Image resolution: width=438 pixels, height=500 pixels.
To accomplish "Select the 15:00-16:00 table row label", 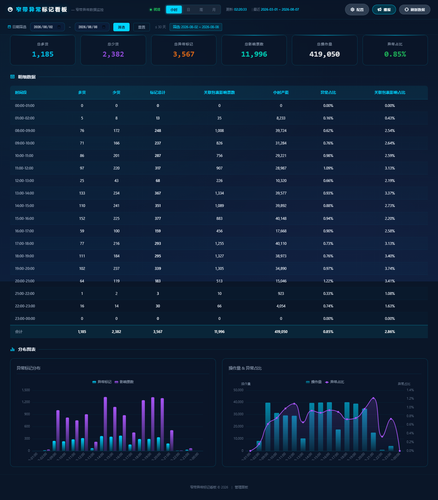I will (x=24, y=218).
